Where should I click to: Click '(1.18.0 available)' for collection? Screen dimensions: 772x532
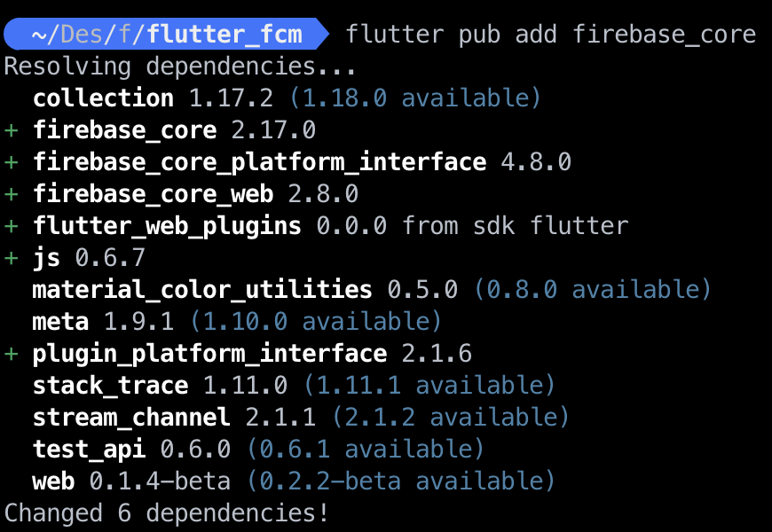click(415, 98)
